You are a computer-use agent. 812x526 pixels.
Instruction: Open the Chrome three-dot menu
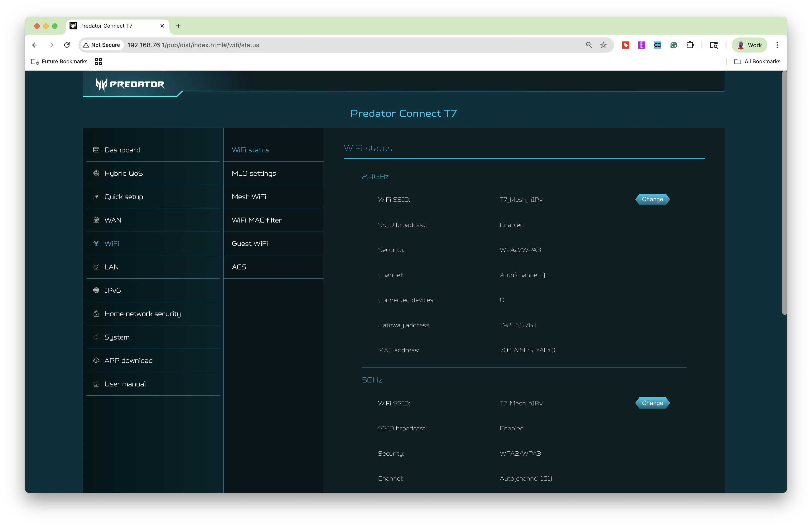click(777, 45)
